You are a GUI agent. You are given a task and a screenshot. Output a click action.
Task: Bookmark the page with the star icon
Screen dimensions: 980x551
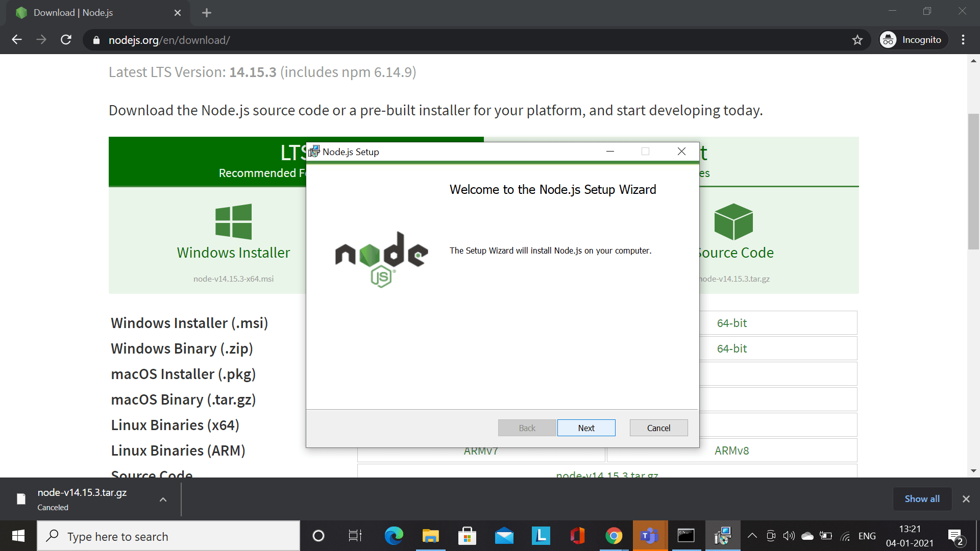[x=857, y=39]
